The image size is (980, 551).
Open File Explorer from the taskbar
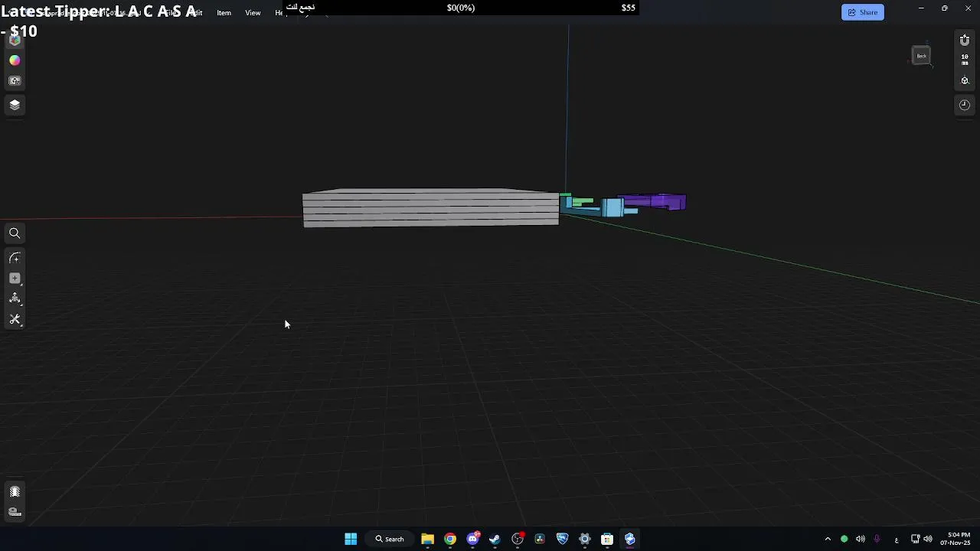click(x=427, y=539)
